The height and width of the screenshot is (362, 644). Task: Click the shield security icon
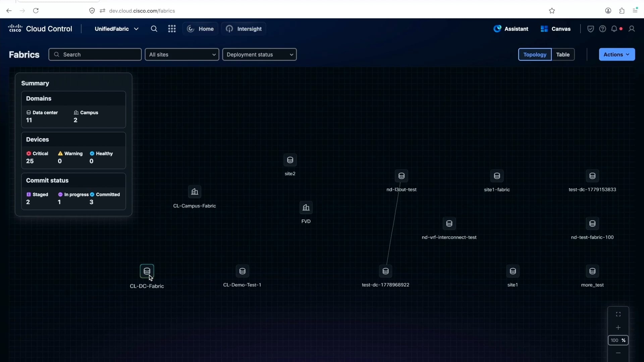coord(591,29)
